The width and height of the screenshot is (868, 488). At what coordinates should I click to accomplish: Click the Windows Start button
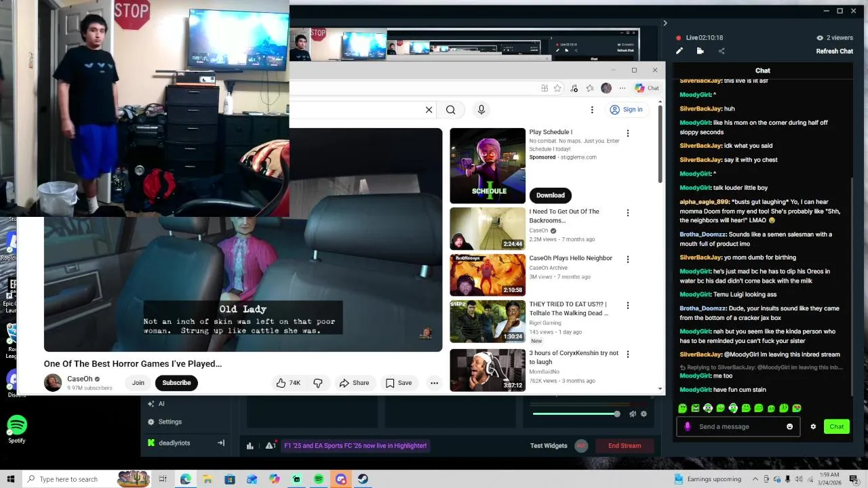[x=11, y=479]
